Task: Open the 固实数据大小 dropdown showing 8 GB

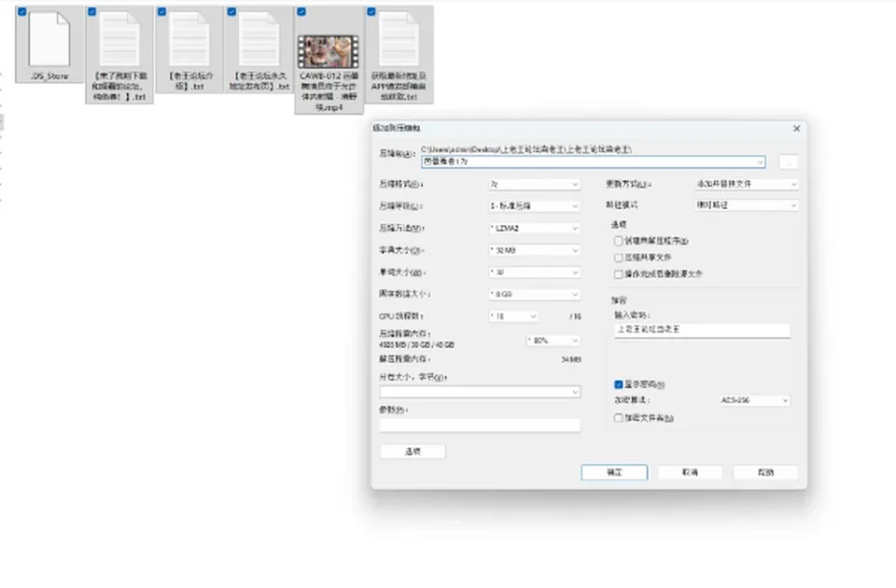Action: (x=534, y=294)
